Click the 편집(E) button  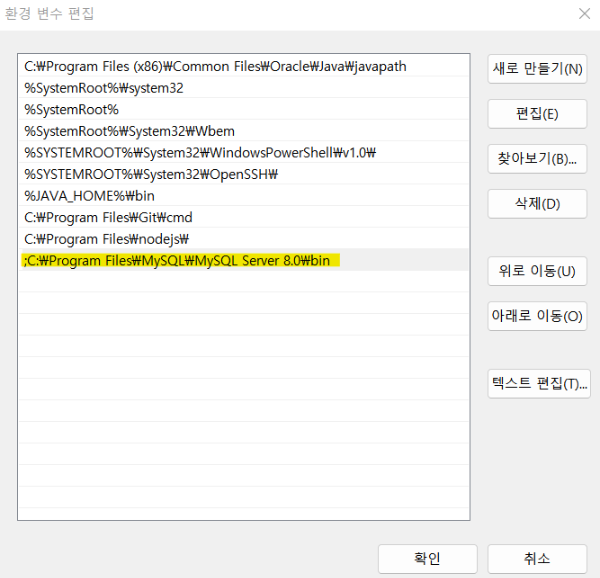click(537, 114)
